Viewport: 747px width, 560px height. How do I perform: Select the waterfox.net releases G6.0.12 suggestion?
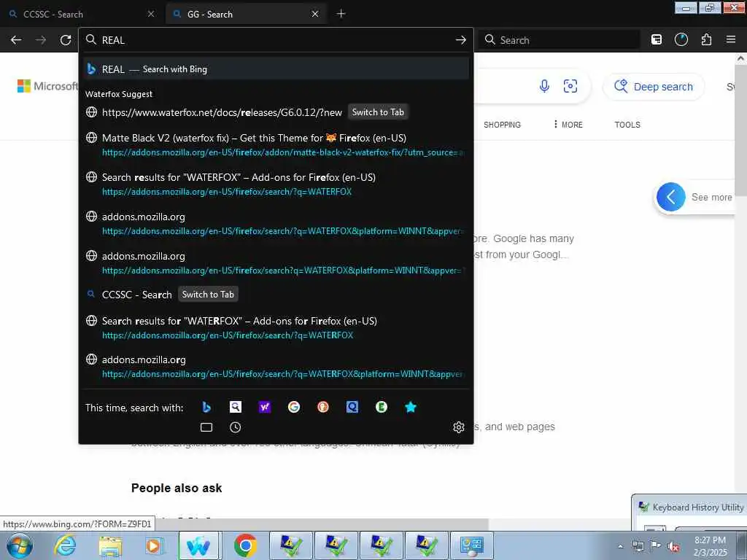pos(276,112)
